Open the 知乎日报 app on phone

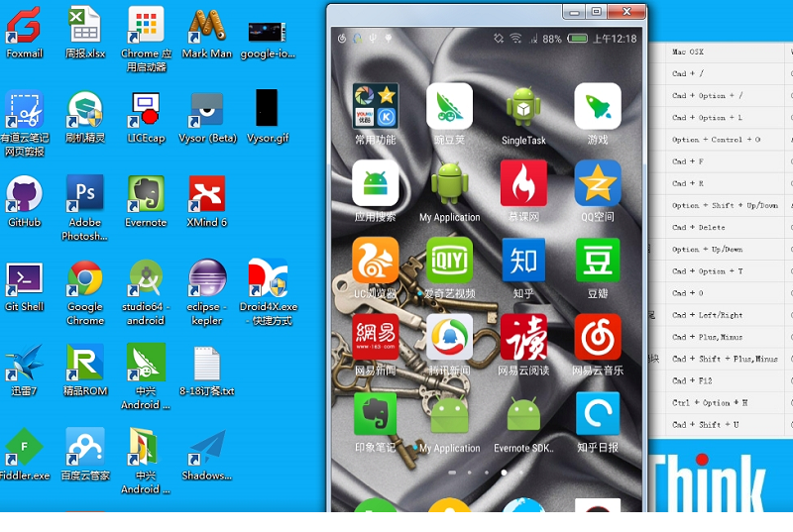[x=598, y=413]
